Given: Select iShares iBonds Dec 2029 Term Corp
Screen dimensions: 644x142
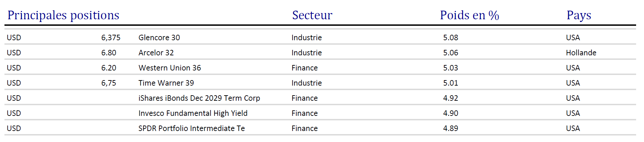Looking at the screenshot, I should tap(199, 98).
